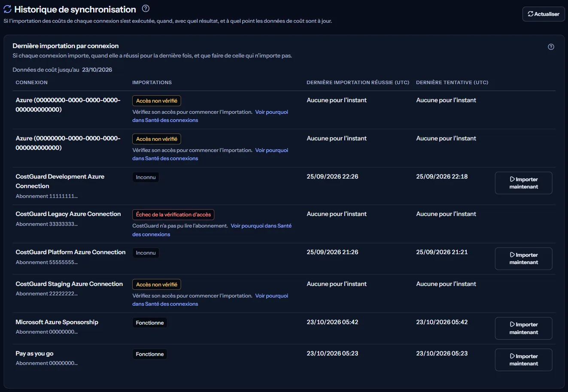The width and height of the screenshot is (568, 392).
Task: Click subscription text Abonnement 33333333…
Action: (x=47, y=224)
